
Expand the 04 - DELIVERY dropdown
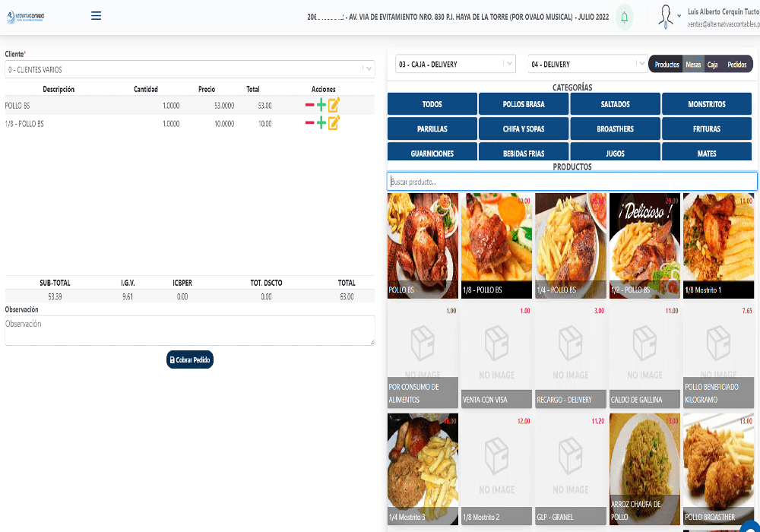coord(587,64)
